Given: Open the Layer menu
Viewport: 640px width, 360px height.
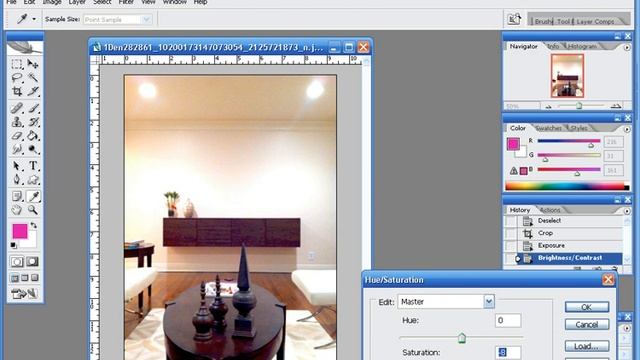Looking at the screenshot, I should [x=77, y=2].
